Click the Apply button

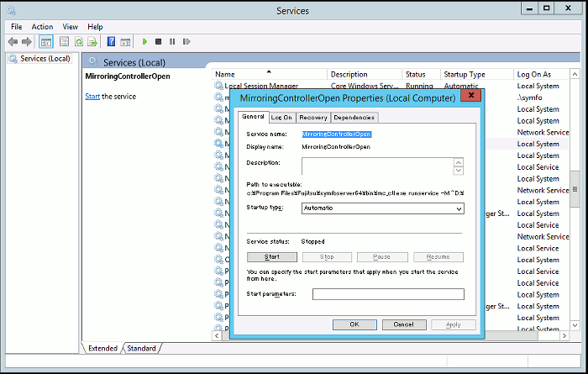pyautogui.click(x=454, y=324)
